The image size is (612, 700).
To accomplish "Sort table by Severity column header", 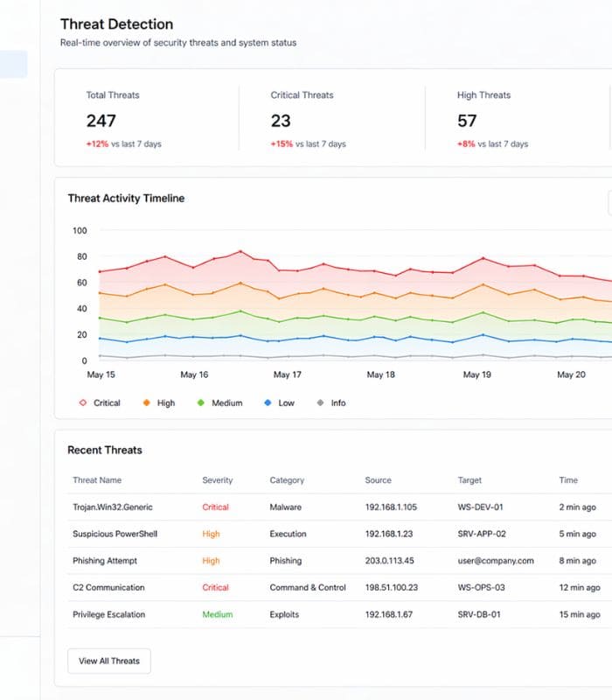I will pos(218,480).
